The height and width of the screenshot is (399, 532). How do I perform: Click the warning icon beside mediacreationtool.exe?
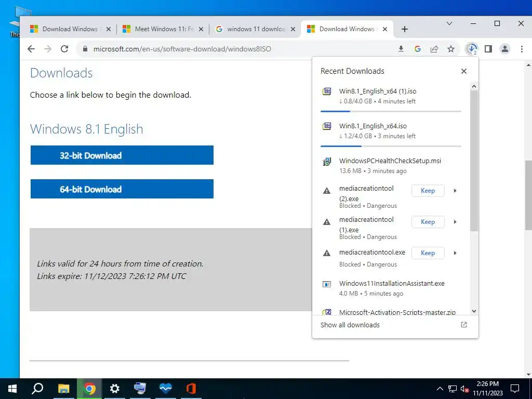pyautogui.click(x=327, y=253)
